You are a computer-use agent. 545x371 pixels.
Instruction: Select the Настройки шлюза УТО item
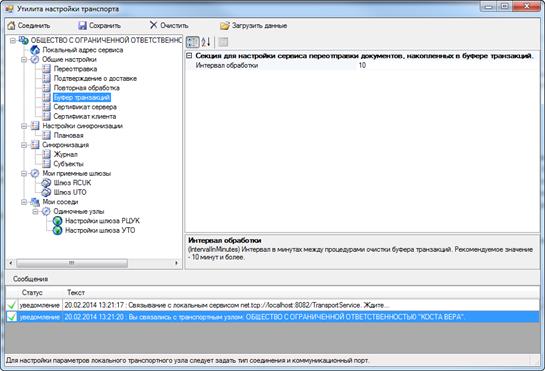(x=100, y=230)
